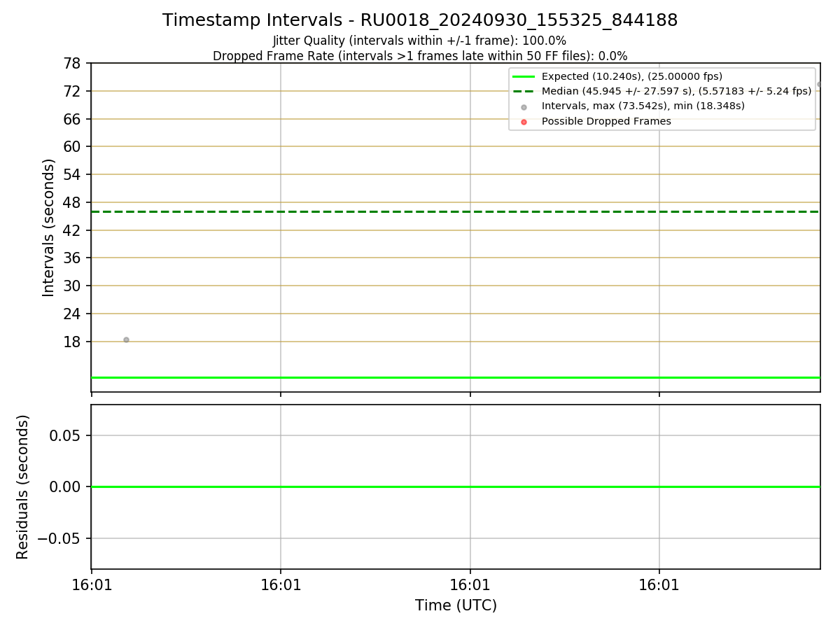This screenshot has height=630, width=840.
Task: Click the y-axis tick label '36'
Action: click(73, 258)
